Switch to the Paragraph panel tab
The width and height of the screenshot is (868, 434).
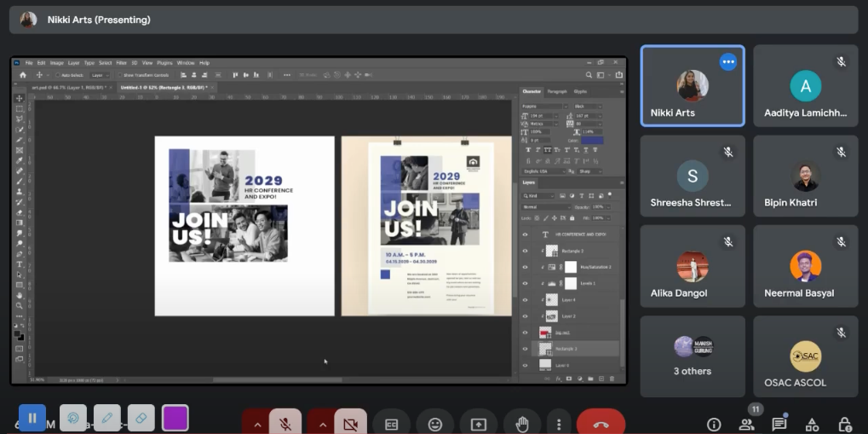pos(557,91)
